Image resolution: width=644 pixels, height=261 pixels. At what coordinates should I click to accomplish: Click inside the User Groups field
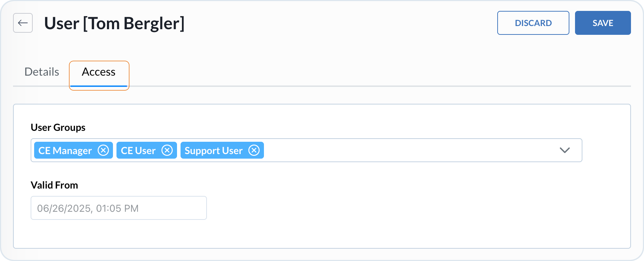(x=387, y=150)
